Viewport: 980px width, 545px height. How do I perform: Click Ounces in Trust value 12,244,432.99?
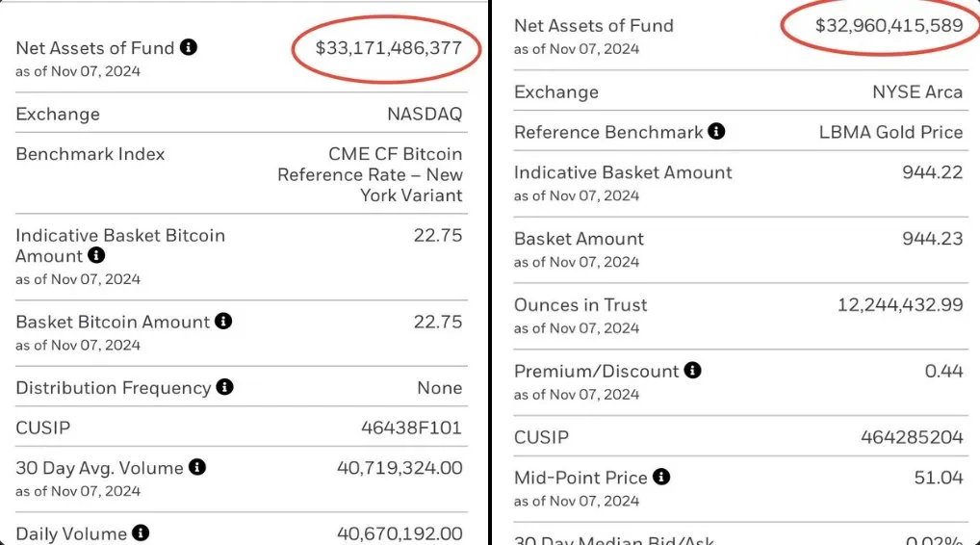tap(899, 305)
